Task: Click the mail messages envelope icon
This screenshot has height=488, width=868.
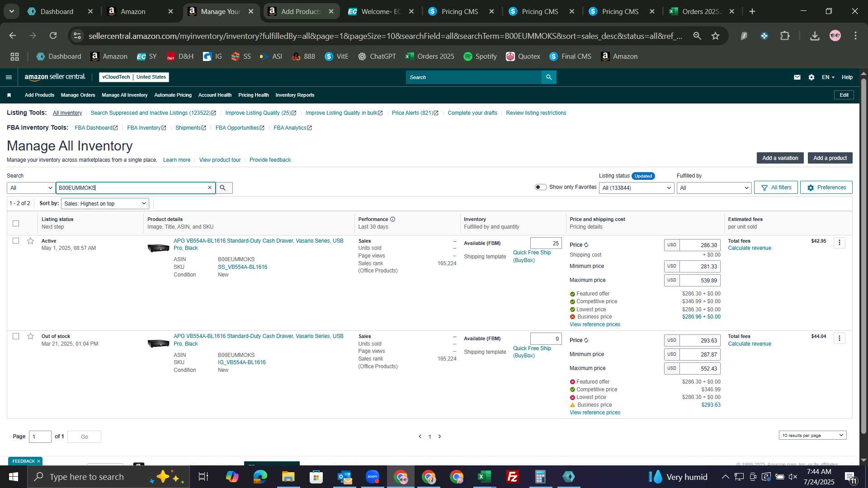Action: tap(797, 77)
